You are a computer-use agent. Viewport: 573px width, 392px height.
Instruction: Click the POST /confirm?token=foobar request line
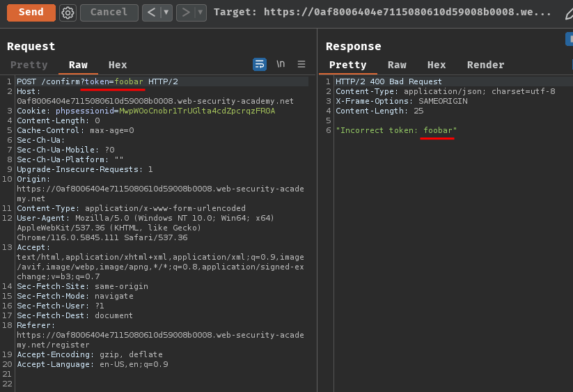[x=97, y=81]
